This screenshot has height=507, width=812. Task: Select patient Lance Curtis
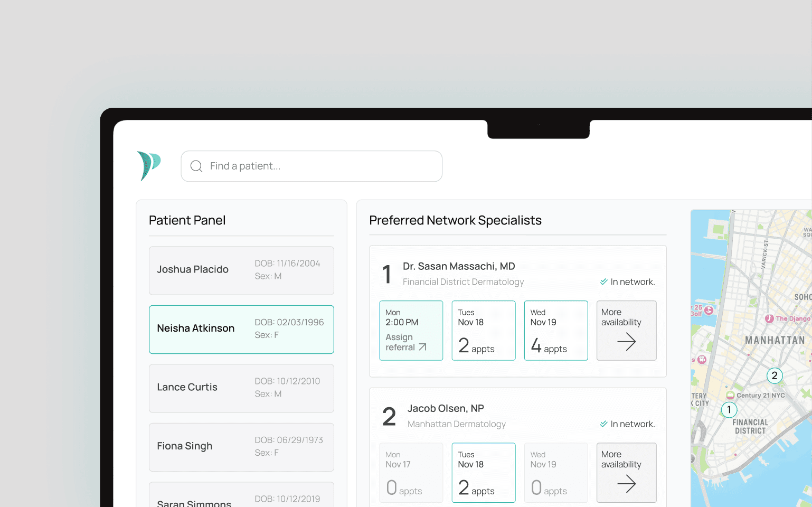point(241,388)
